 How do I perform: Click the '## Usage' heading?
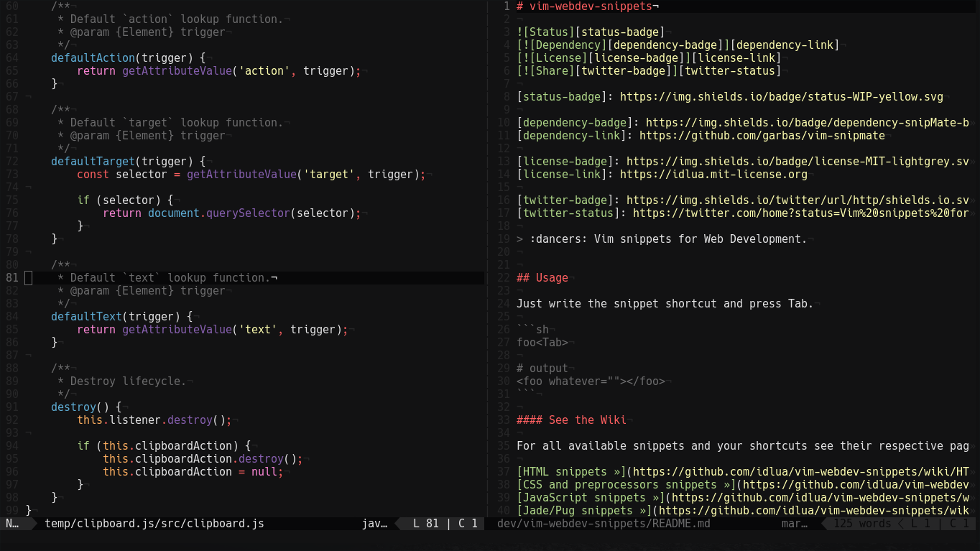[x=542, y=277]
